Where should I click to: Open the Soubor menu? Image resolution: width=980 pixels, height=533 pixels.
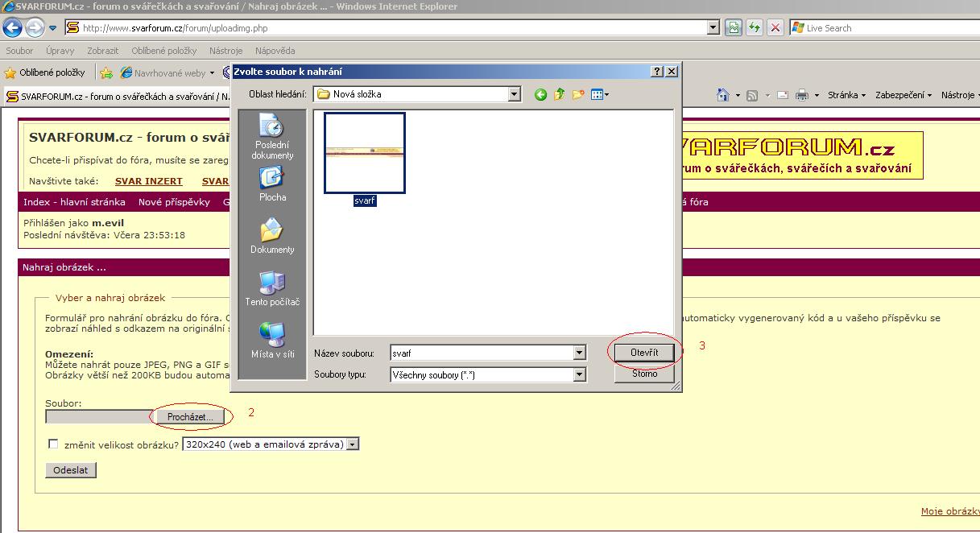19,51
